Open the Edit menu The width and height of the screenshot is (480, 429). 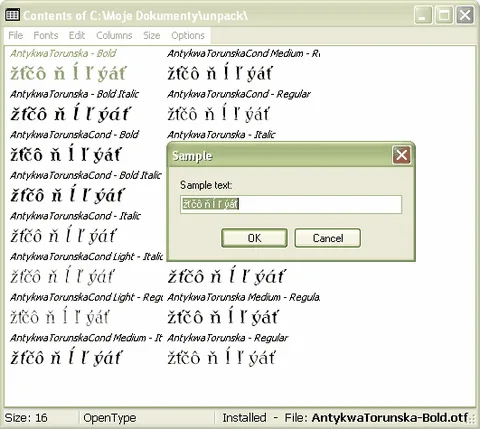(x=77, y=35)
